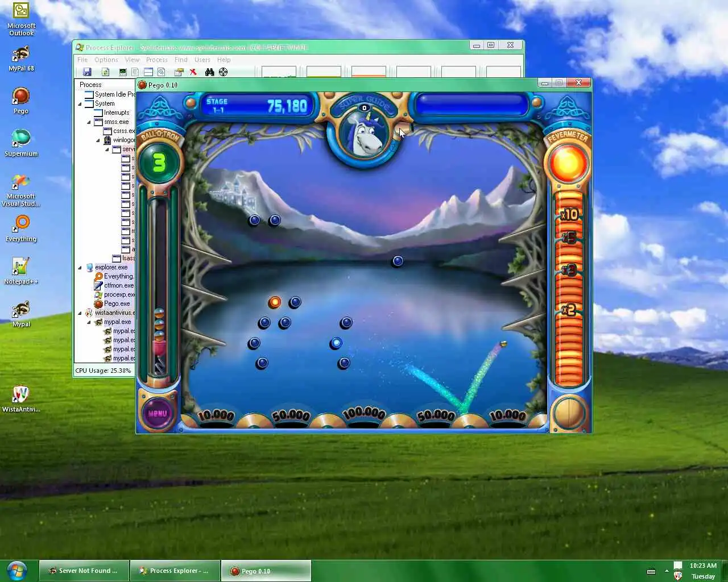Click the Properties toolbar icon

point(179,72)
